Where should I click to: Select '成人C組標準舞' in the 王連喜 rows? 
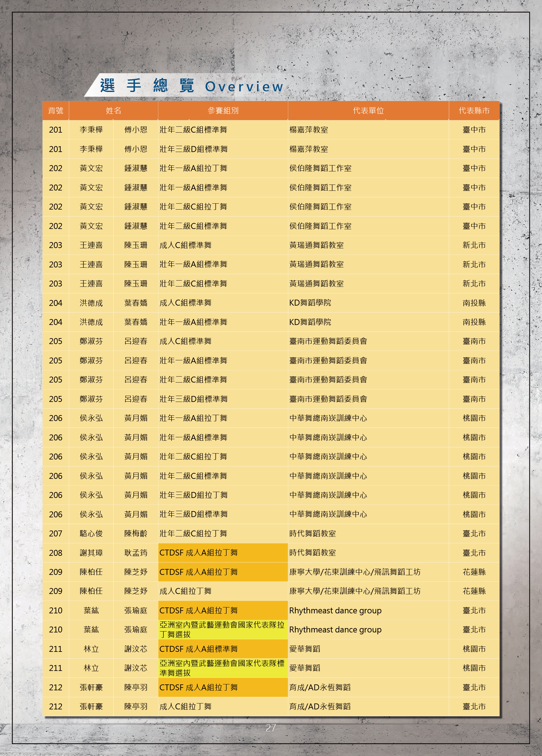186,245
